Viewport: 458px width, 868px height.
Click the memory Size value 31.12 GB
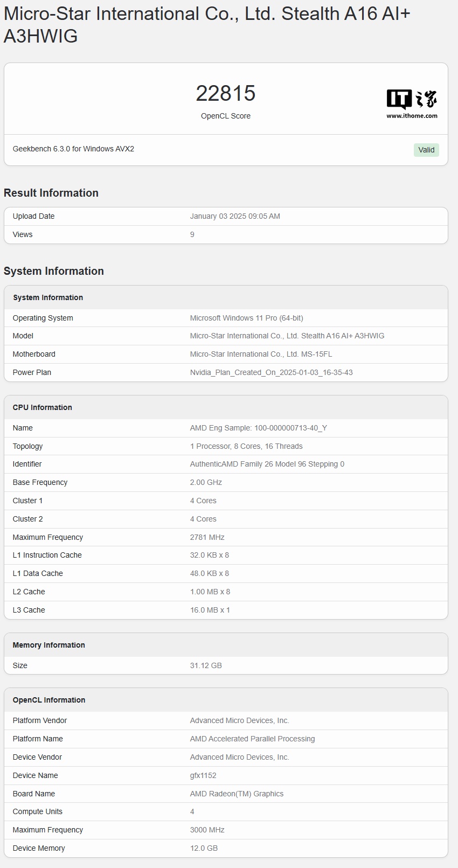(206, 665)
